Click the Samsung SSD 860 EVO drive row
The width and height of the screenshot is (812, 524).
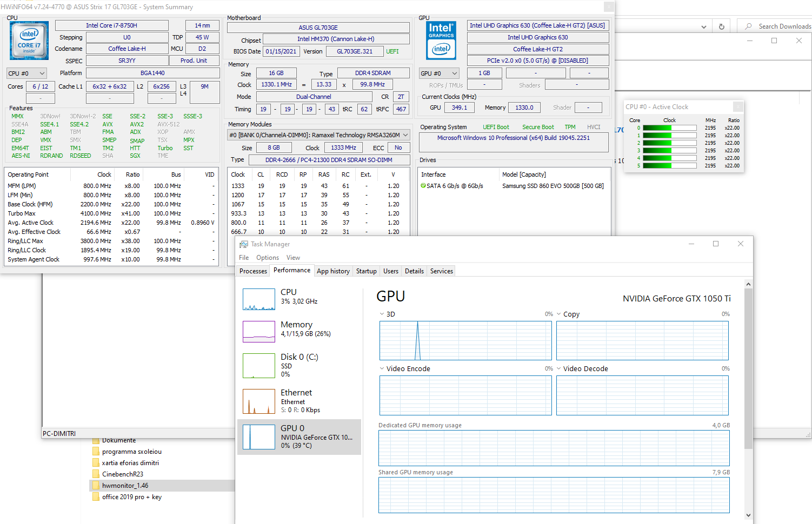tap(514, 186)
